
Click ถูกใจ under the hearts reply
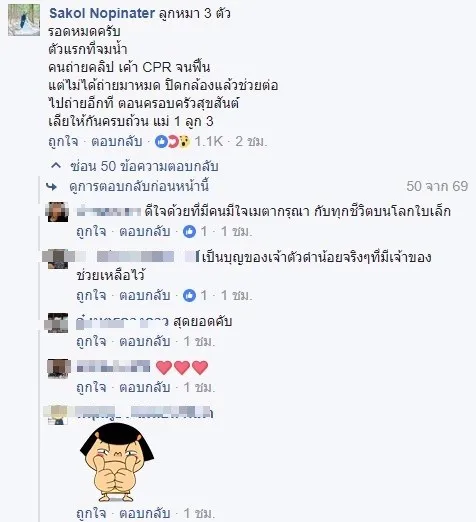91,387
